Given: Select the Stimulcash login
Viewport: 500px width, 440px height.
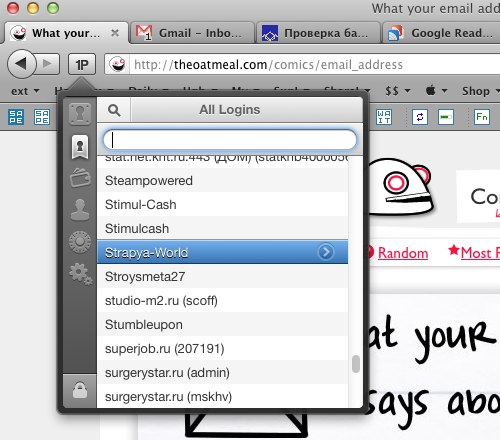Looking at the screenshot, I should pos(222,228).
